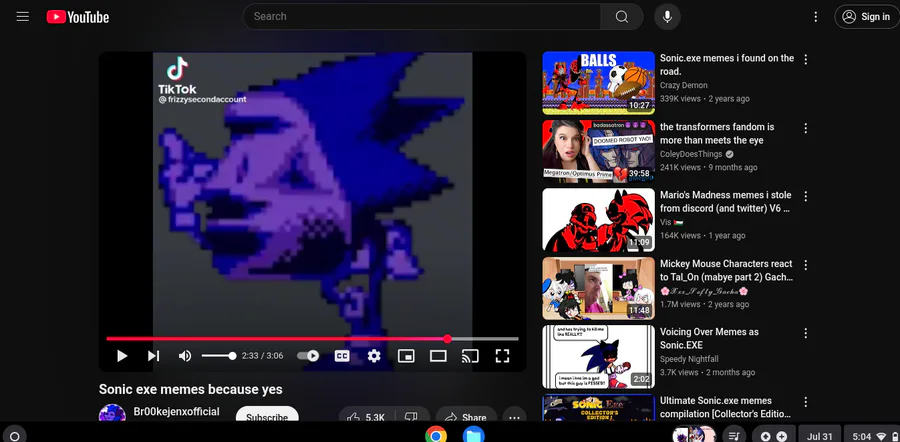Image resolution: width=900 pixels, height=442 pixels.
Task: Visit the ColeyDoesThings channel
Action: coord(692,154)
